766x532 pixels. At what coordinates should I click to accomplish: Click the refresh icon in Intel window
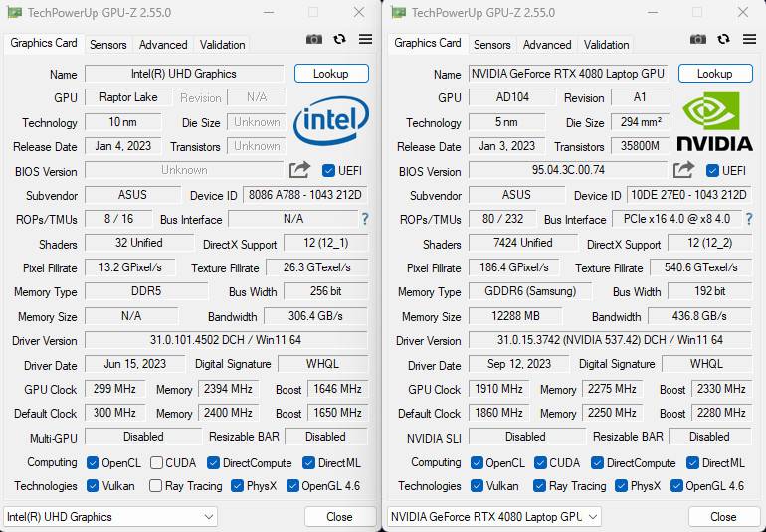[340, 40]
